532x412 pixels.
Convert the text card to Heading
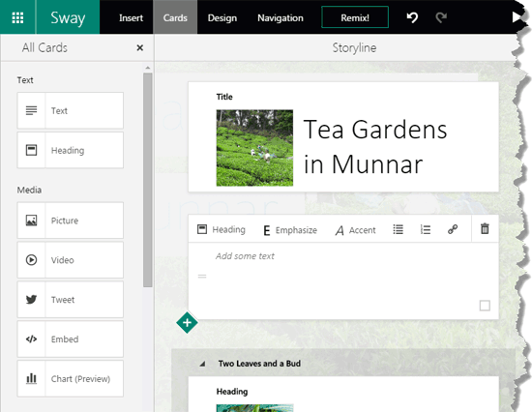tap(222, 230)
